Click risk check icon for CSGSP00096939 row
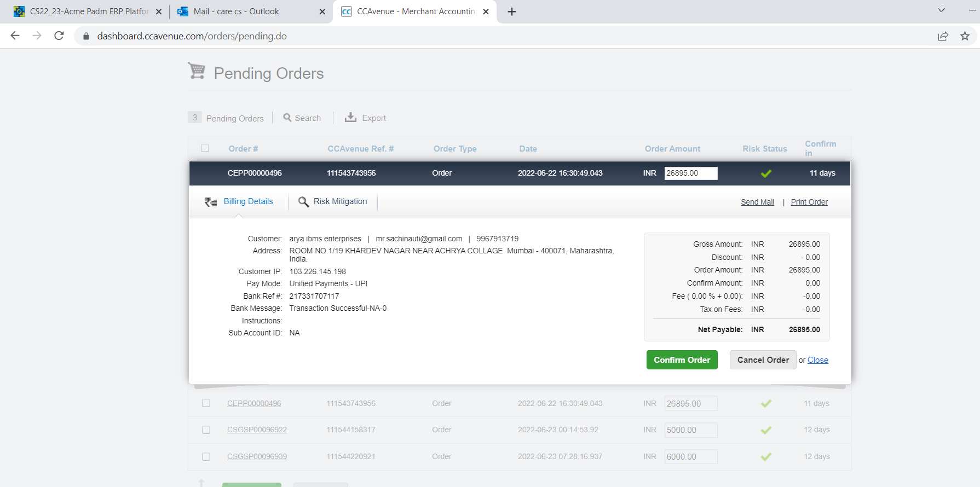The image size is (980, 487). (x=766, y=456)
